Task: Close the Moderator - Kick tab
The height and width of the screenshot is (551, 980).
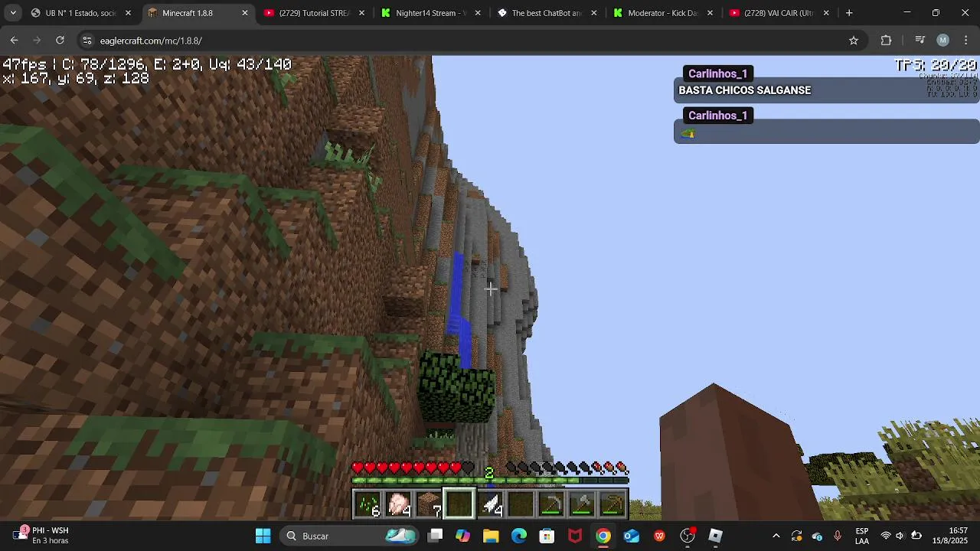Action: point(710,13)
